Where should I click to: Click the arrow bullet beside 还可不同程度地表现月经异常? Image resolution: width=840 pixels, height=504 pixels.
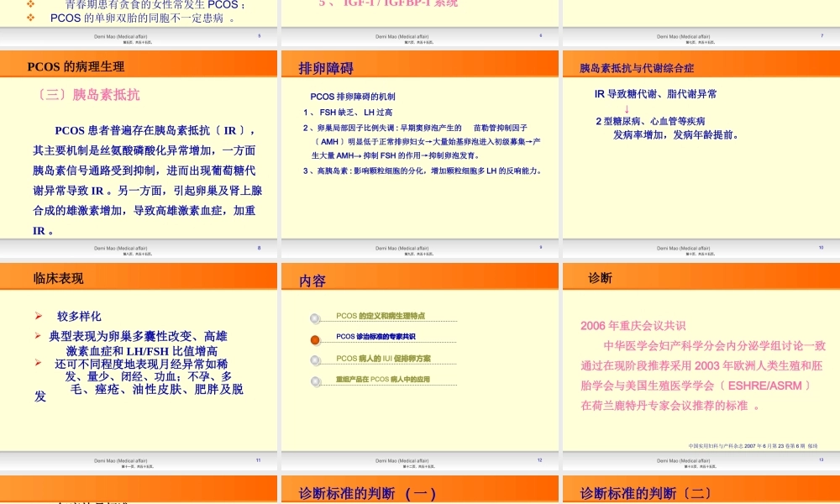click(x=38, y=363)
